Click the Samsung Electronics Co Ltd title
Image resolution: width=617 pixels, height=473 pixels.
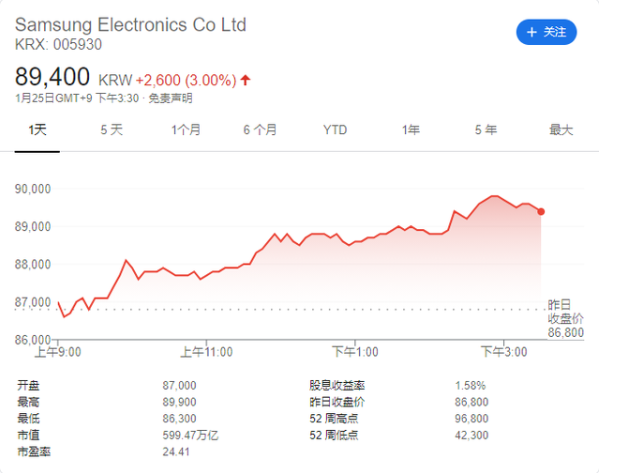tap(130, 24)
